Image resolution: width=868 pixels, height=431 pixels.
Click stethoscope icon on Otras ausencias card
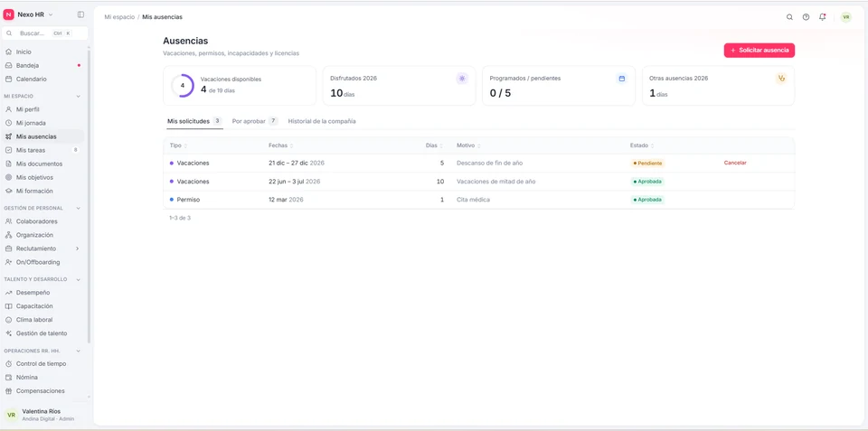781,79
